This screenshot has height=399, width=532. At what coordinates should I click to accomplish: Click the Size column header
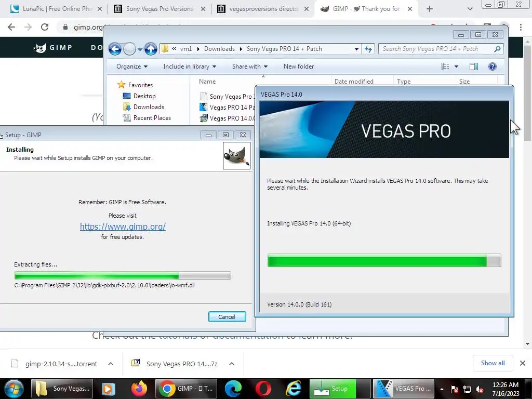pyautogui.click(x=464, y=82)
